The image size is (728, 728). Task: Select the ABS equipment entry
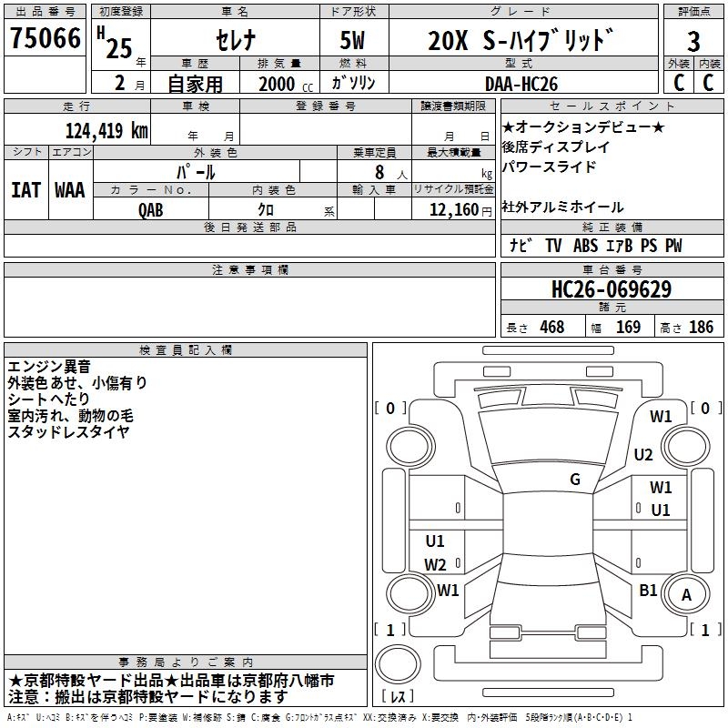pos(585,245)
